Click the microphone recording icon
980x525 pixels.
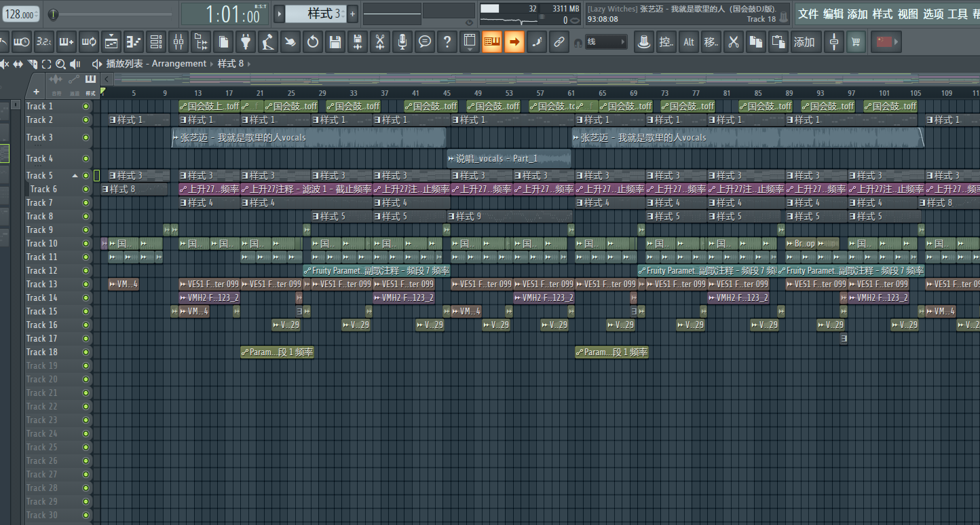pos(402,42)
